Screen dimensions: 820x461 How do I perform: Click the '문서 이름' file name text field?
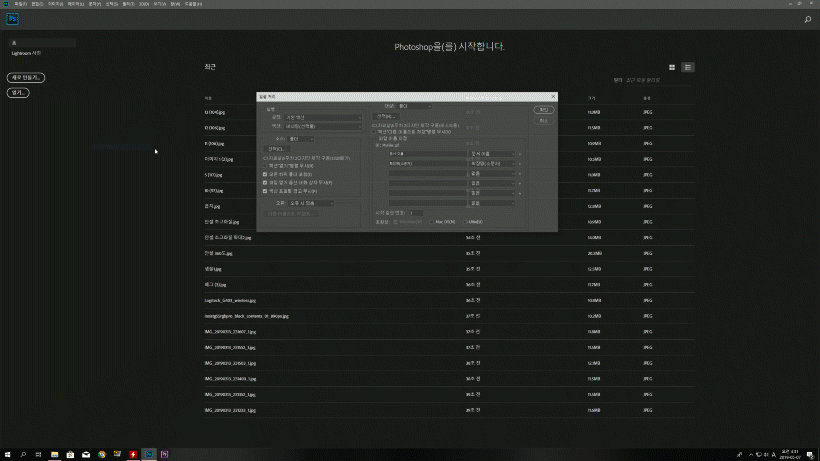427,154
